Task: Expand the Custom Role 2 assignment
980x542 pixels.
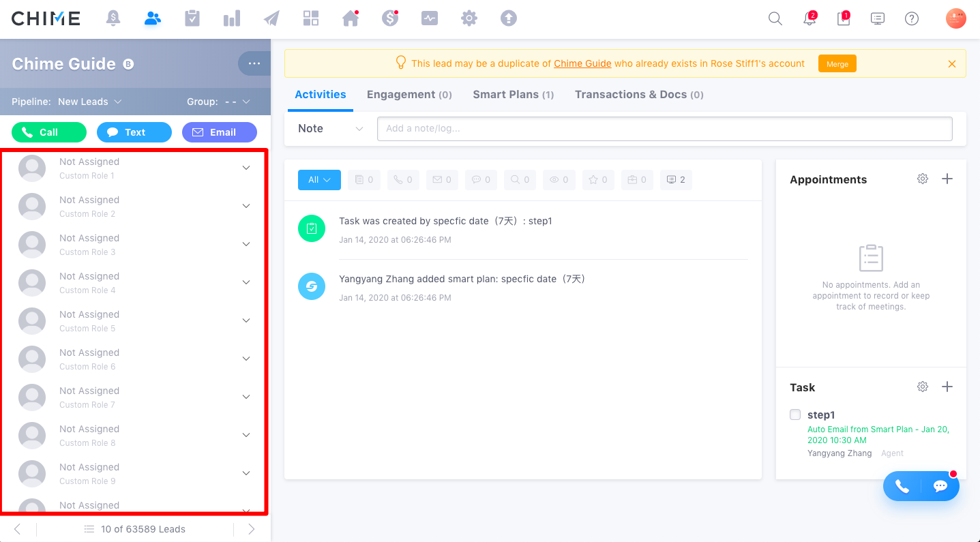Action: [246, 206]
